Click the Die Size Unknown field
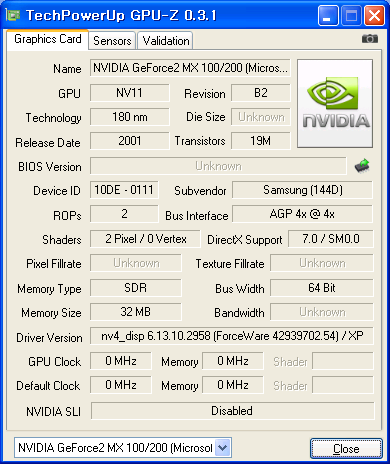This screenshot has width=390, height=464. click(x=261, y=117)
